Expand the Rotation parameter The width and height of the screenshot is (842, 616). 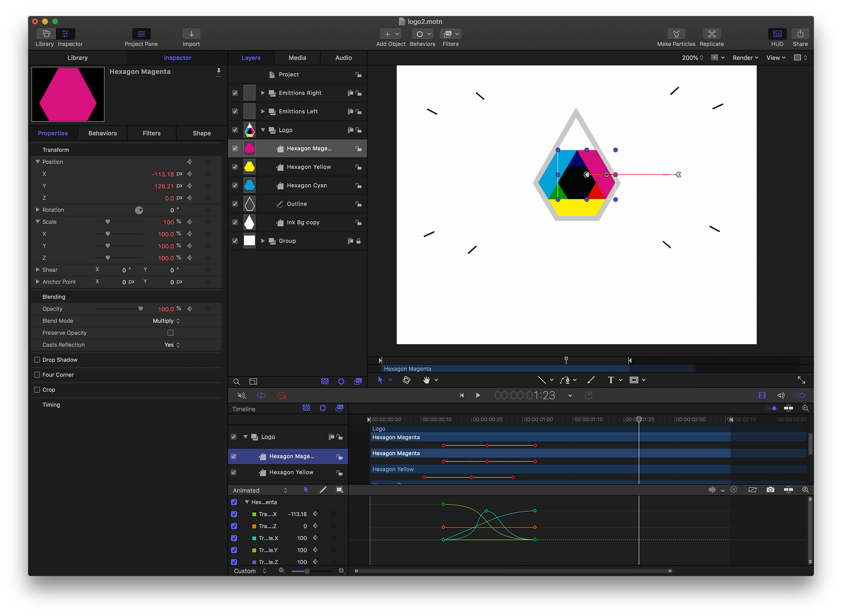37,210
